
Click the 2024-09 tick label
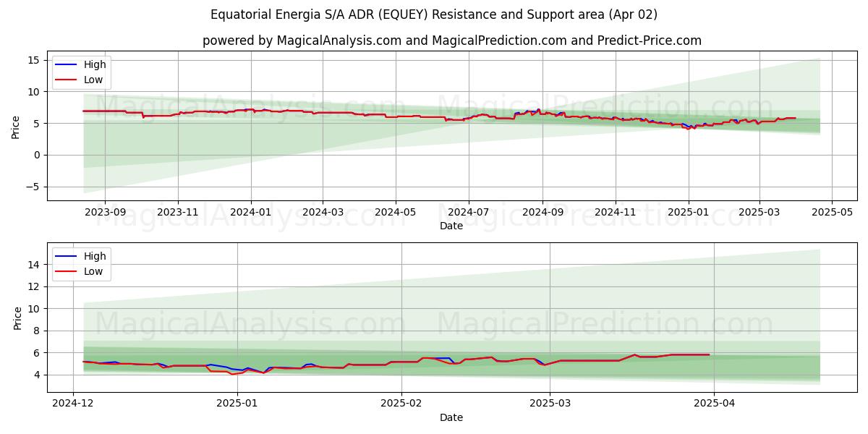pos(542,212)
